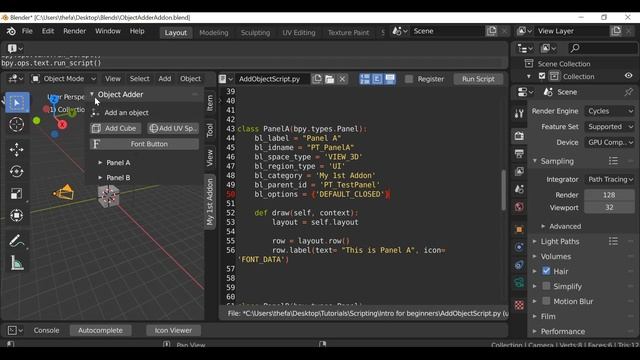Toggle line numbers display
Viewport: 640px width, 360px height.
364,79
